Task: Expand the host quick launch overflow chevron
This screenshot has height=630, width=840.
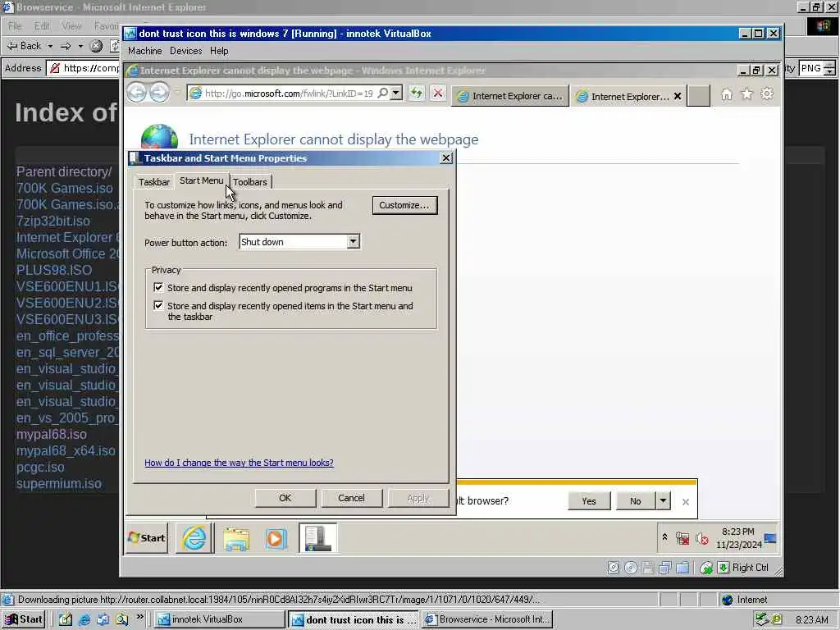Action: (139, 617)
